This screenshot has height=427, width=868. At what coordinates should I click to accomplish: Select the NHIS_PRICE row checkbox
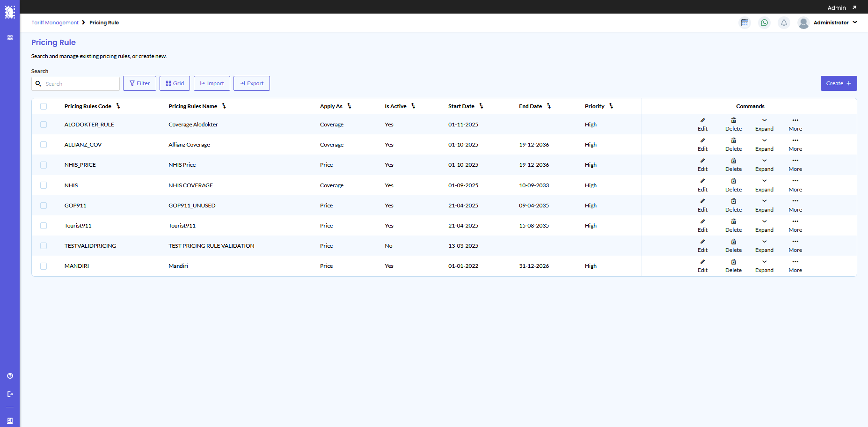click(44, 165)
